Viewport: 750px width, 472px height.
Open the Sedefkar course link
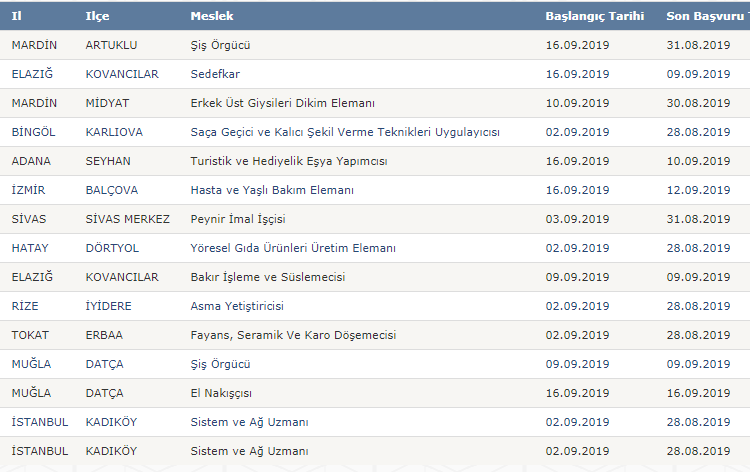[215, 74]
